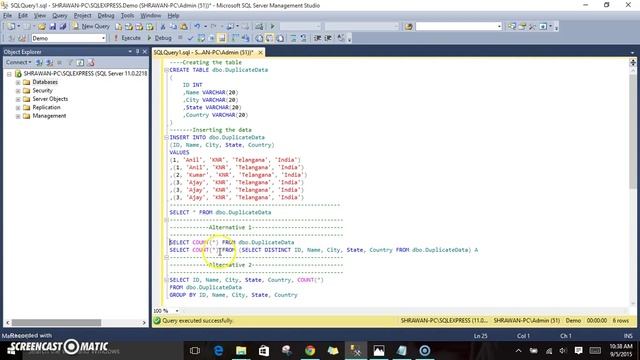The width and height of the screenshot is (640, 360).
Task: Click the Disconnect icon in Object Explorer
Action: pos(49,62)
